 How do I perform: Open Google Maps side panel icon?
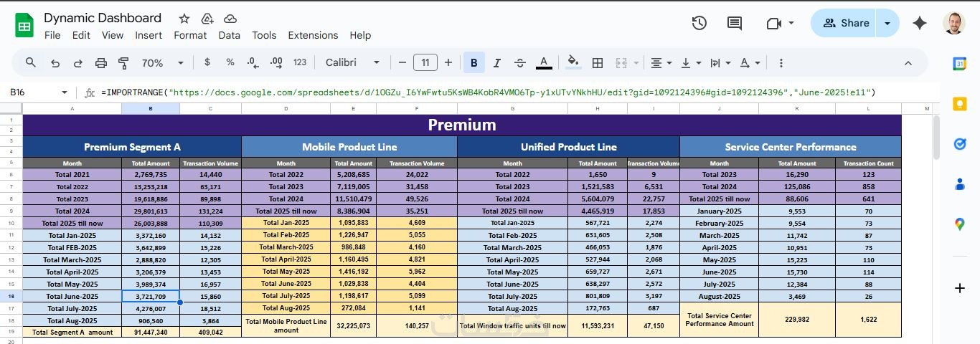click(x=960, y=224)
